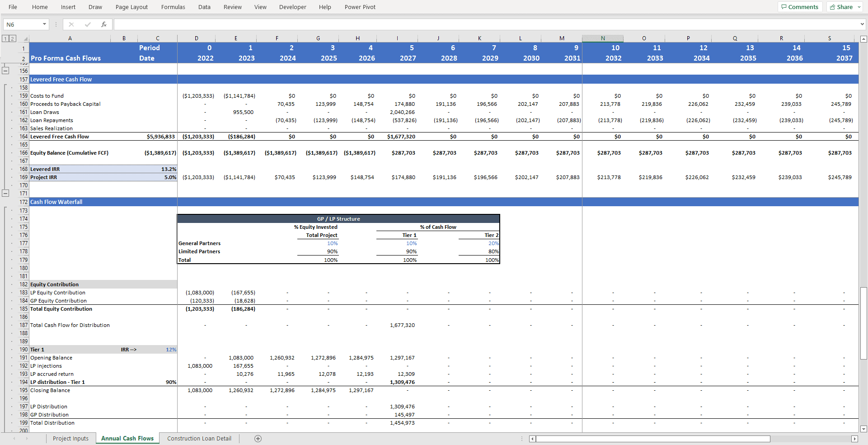Select column N header
The width and height of the screenshot is (868, 445).
click(603, 38)
